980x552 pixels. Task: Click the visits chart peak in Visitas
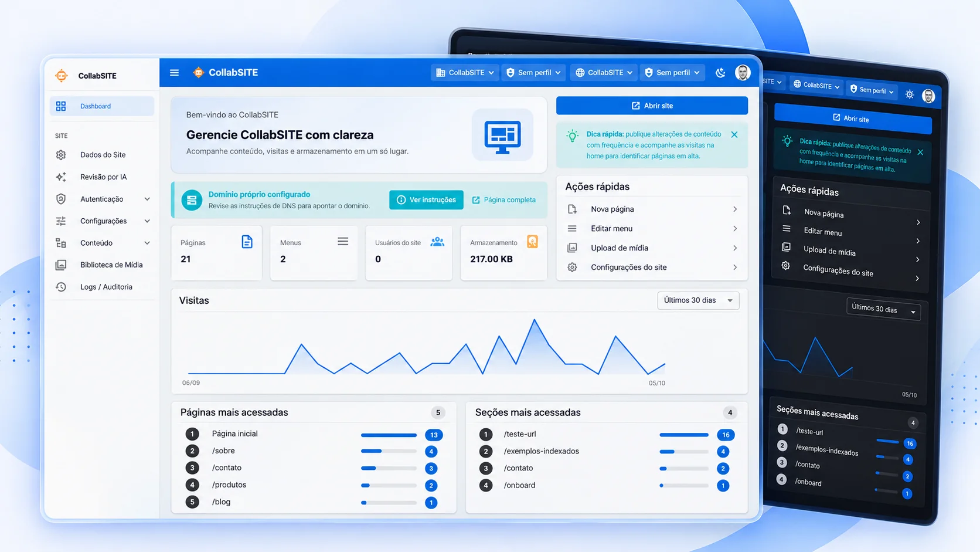coord(534,320)
